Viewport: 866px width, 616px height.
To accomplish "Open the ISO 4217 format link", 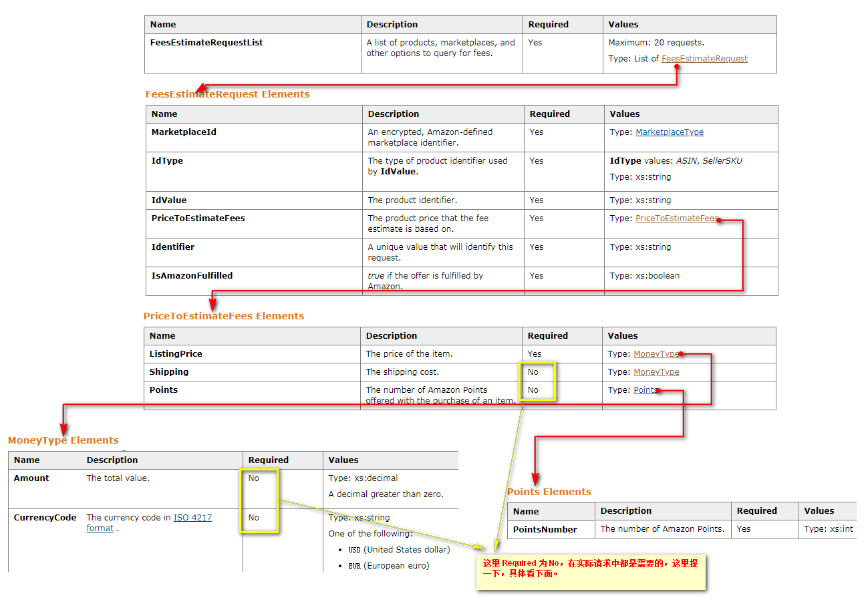I will (149, 522).
